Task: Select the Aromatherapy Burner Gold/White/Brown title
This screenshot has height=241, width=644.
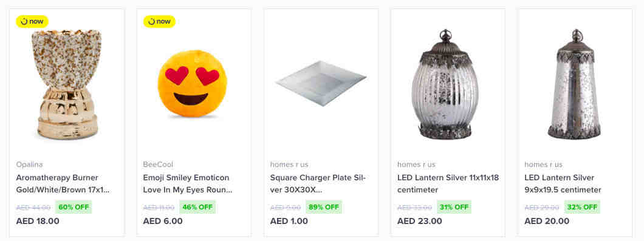Action: (63, 184)
